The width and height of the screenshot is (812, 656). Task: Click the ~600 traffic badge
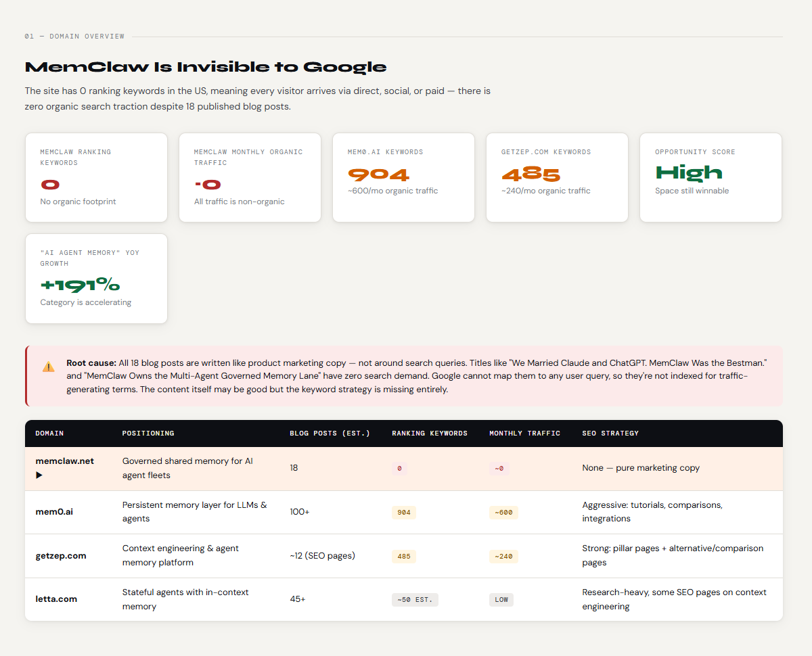503,513
